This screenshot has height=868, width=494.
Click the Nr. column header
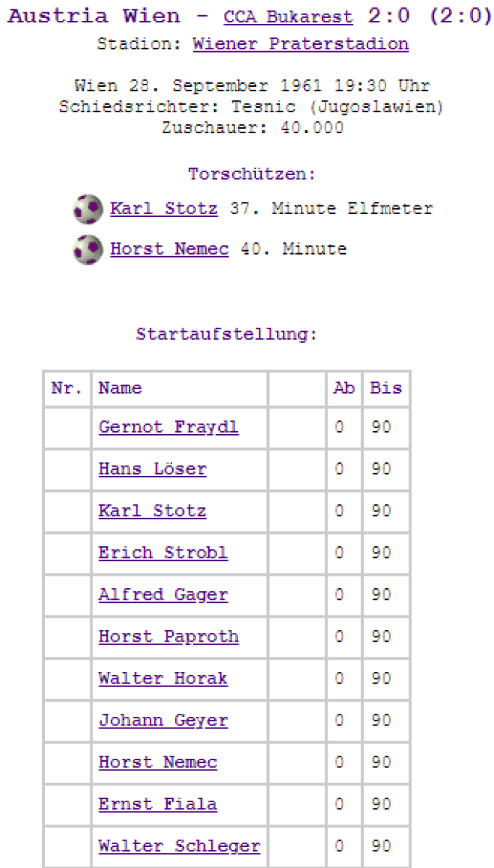click(67, 388)
